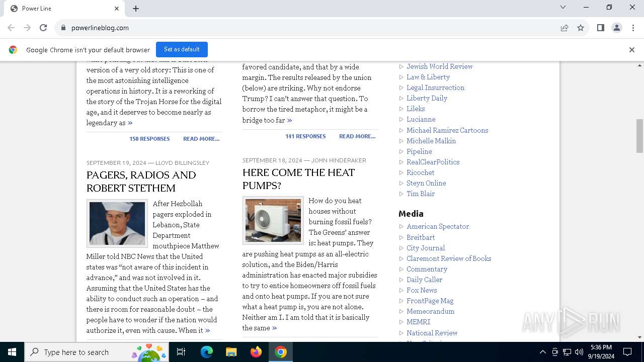Image resolution: width=644 pixels, height=362 pixels.
Task: Bookmark this page with the star icon
Action: (581, 28)
